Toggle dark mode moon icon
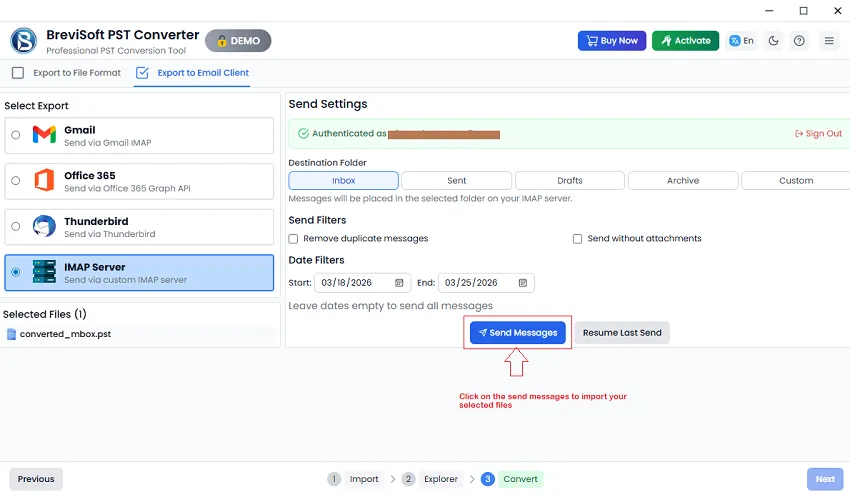850x497 pixels. 774,41
